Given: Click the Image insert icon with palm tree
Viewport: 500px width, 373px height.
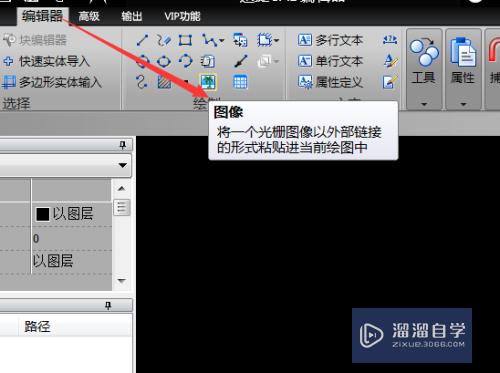Looking at the screenshot, I should (208, 82).
